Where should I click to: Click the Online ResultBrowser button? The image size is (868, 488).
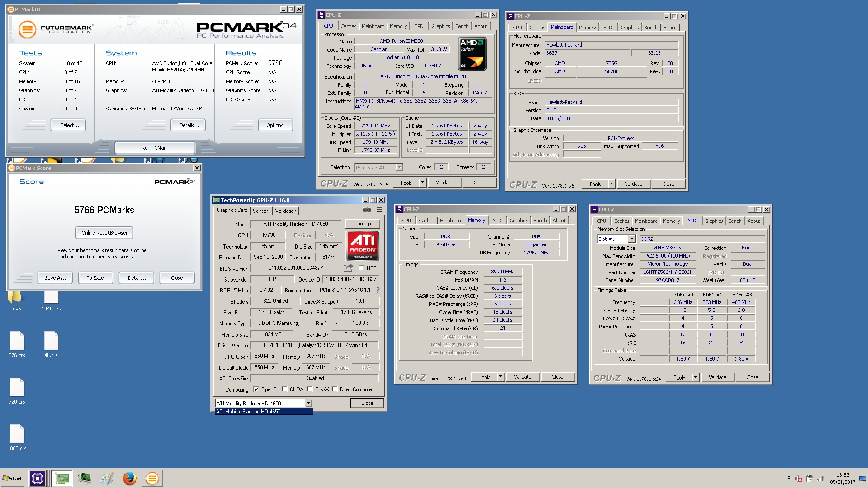[104, 233]
